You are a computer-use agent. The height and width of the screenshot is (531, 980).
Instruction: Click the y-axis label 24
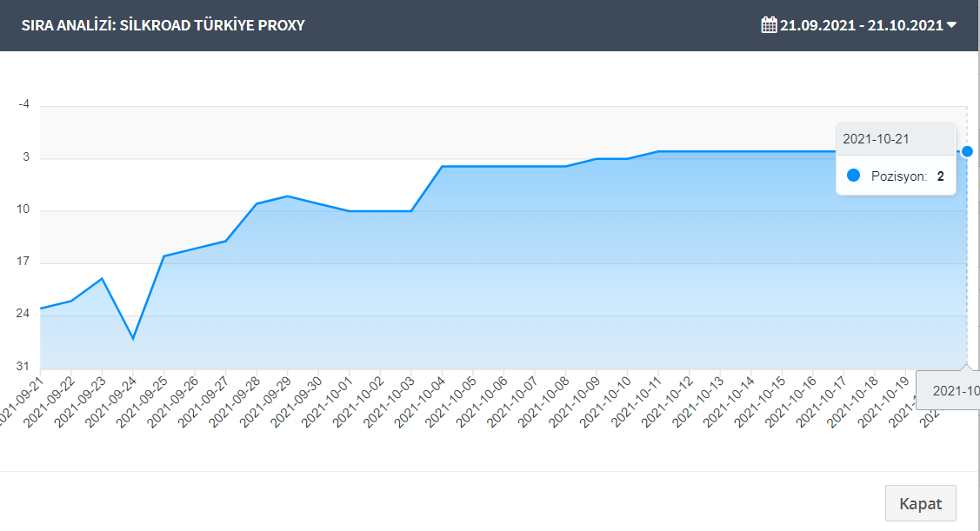[x=23, y=314]
